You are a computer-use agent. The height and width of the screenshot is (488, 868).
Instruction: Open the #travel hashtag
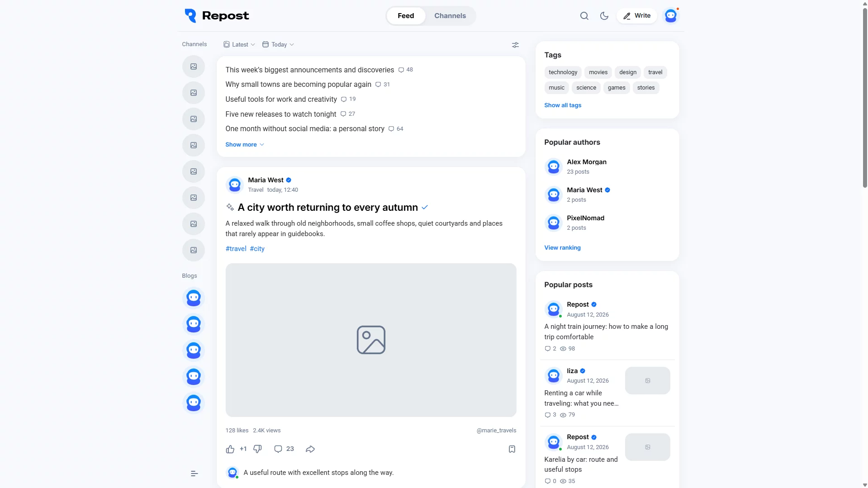click(236, 249)
